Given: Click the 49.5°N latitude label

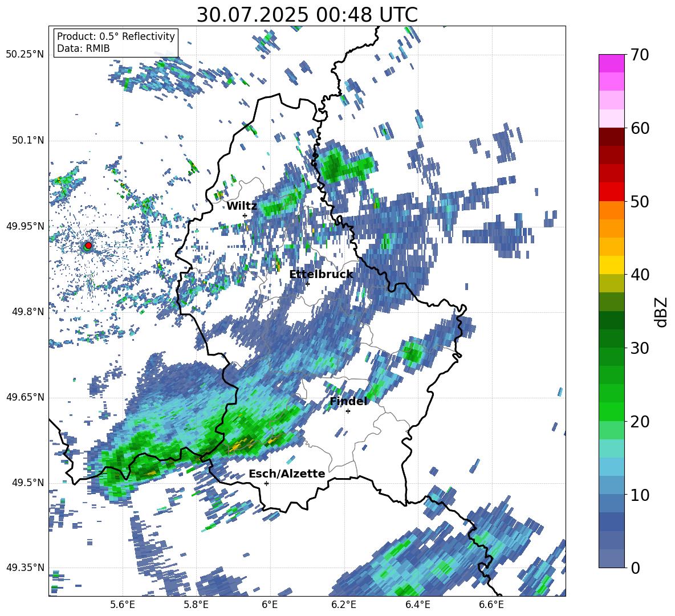Looking at the screenshot, I should tap(27, 482).
